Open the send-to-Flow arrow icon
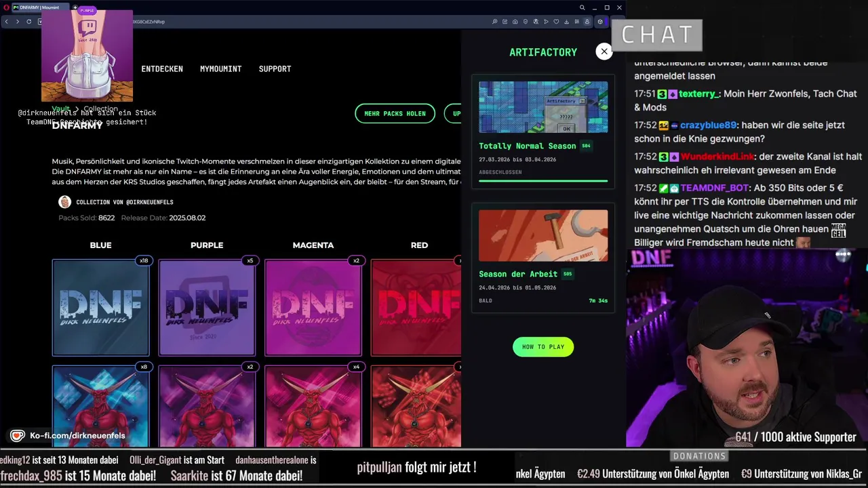This screenshot has width=868, height=488. 546,22
